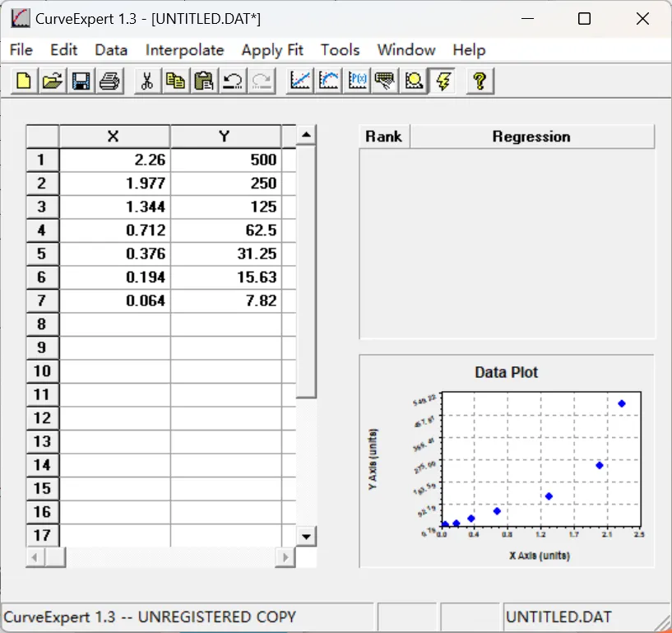Click the Copy toolbar icon

(x=175, y=81)
